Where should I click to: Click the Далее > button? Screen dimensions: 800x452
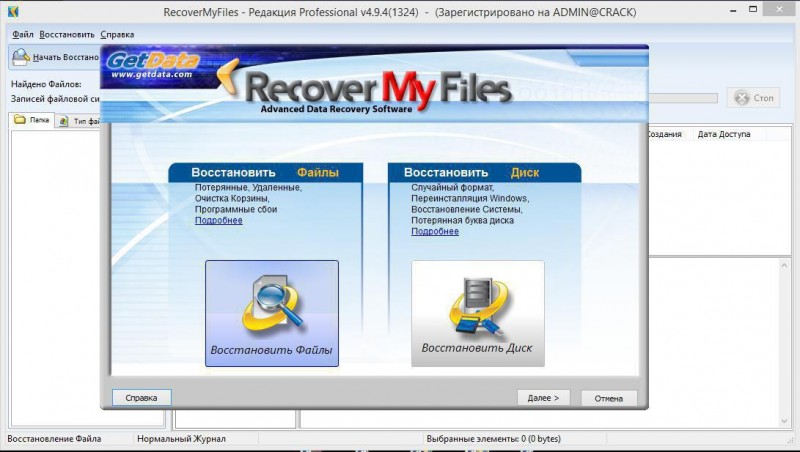tap(543, 397)
